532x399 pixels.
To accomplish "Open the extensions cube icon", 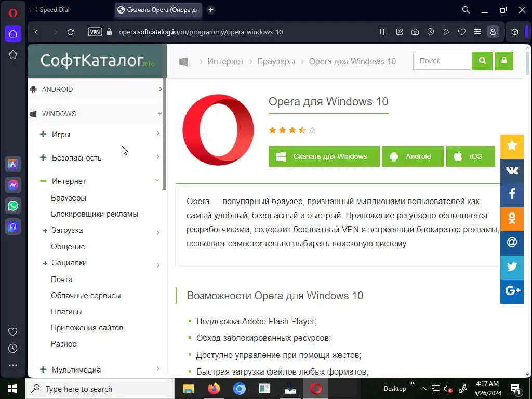I will (515, 32).
